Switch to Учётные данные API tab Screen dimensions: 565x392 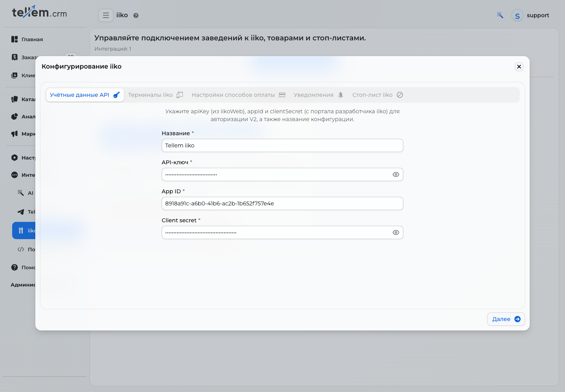point(85,95)
